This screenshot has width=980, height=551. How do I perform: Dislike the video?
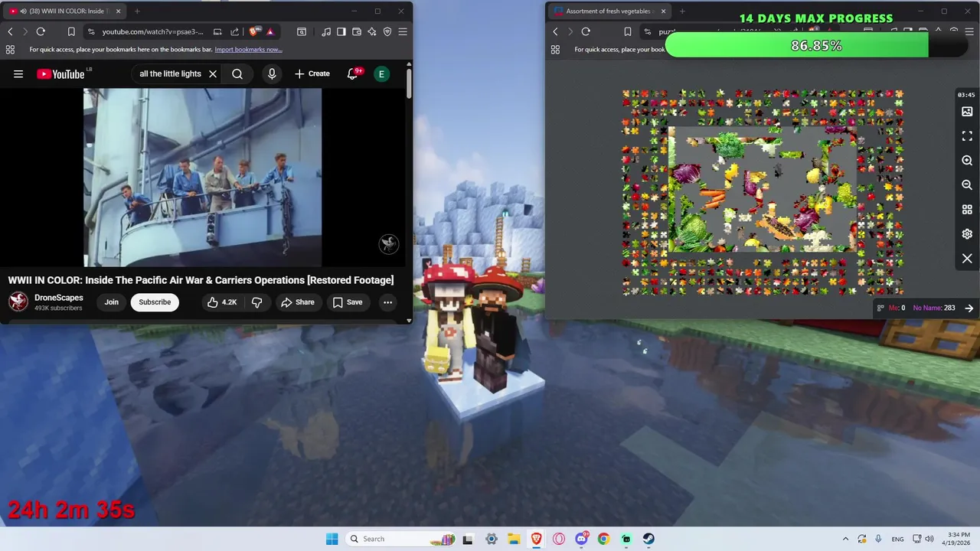pos(257,302)
